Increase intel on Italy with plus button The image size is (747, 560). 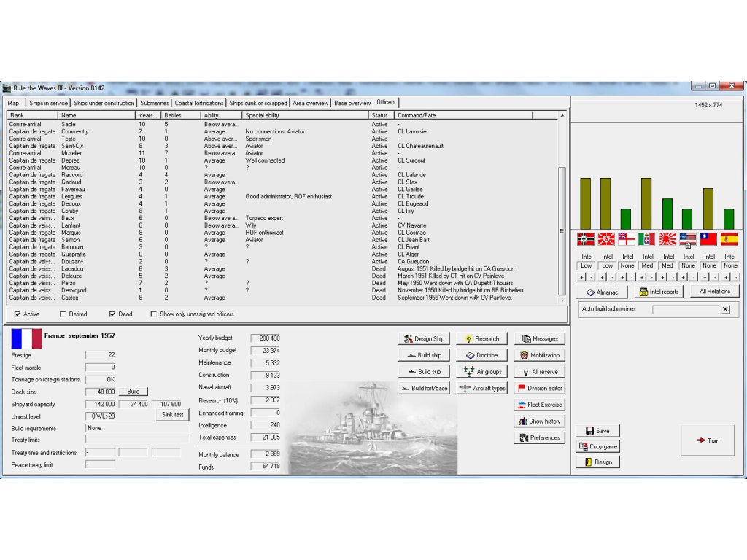click(642, 277)
